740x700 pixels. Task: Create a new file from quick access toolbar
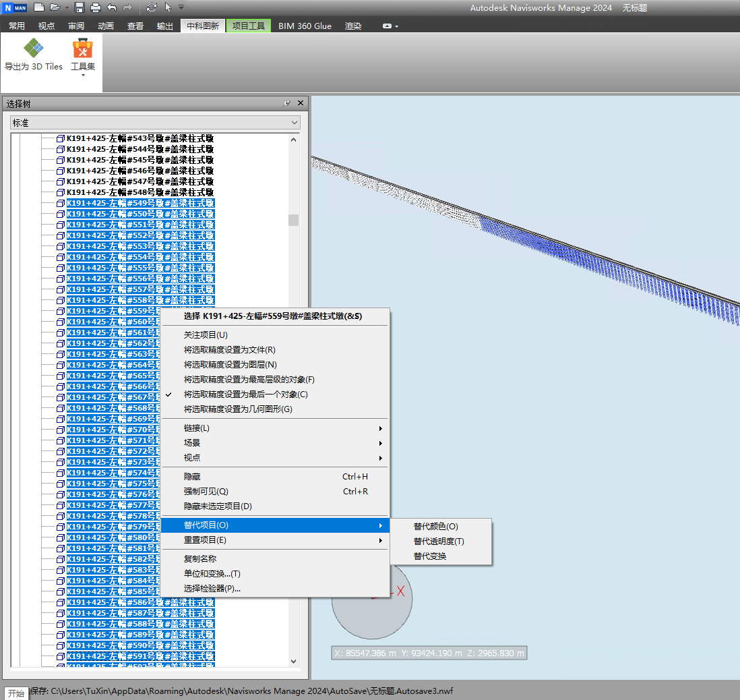(39, 7)
